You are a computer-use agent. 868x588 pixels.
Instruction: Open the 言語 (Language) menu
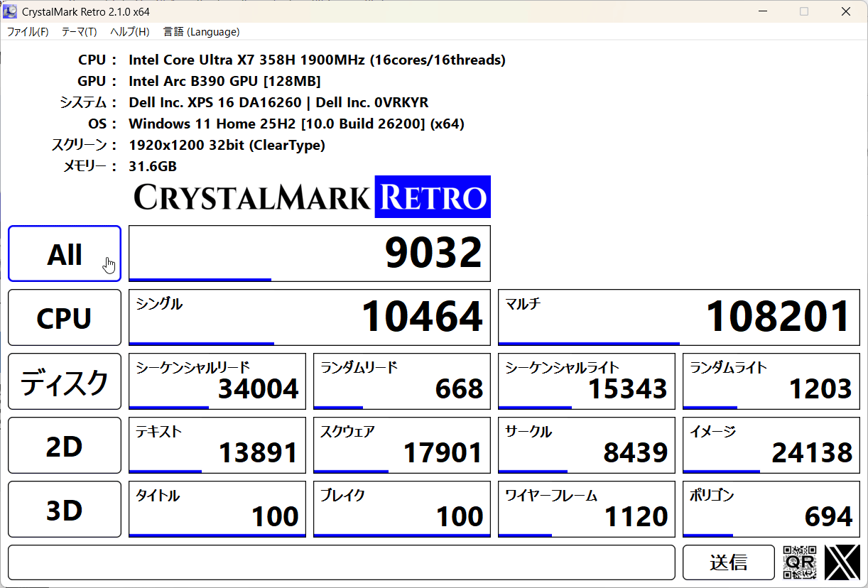click(x=201, y=32)
